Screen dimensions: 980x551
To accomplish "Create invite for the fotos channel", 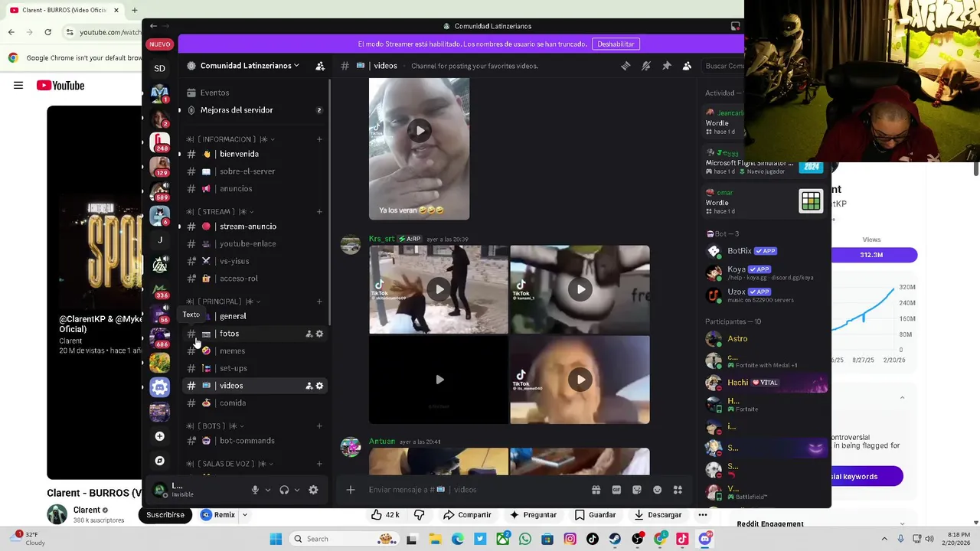I will point(309,334).
